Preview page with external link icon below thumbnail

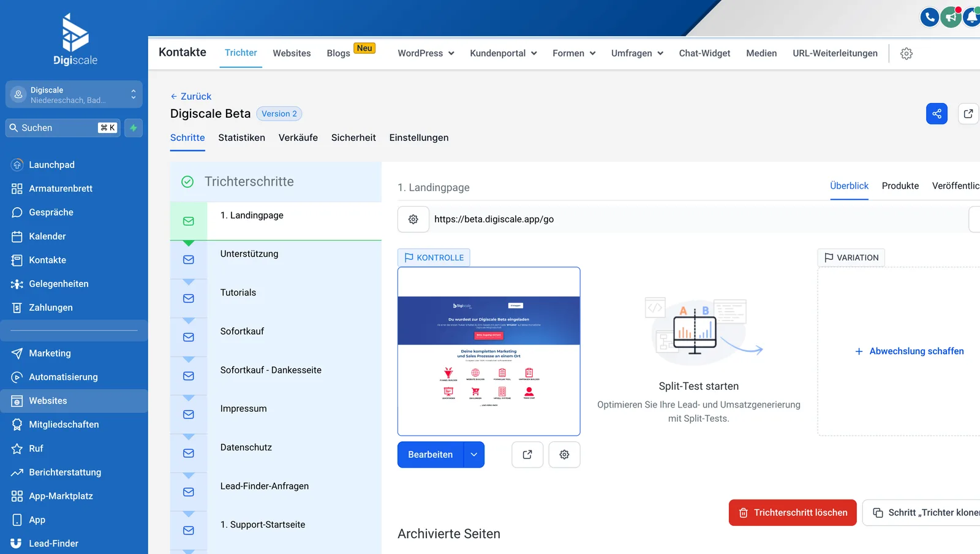click(527, 455)
